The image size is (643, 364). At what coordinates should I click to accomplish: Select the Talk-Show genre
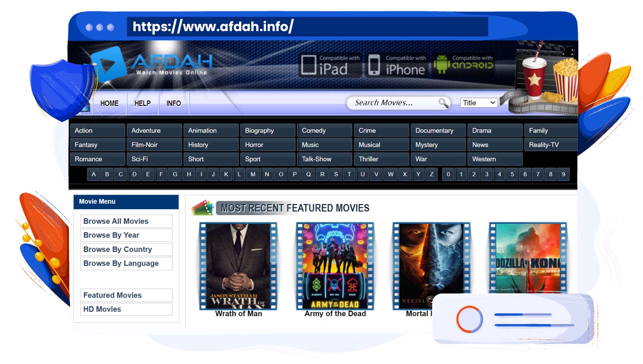(x=325, y=159)
